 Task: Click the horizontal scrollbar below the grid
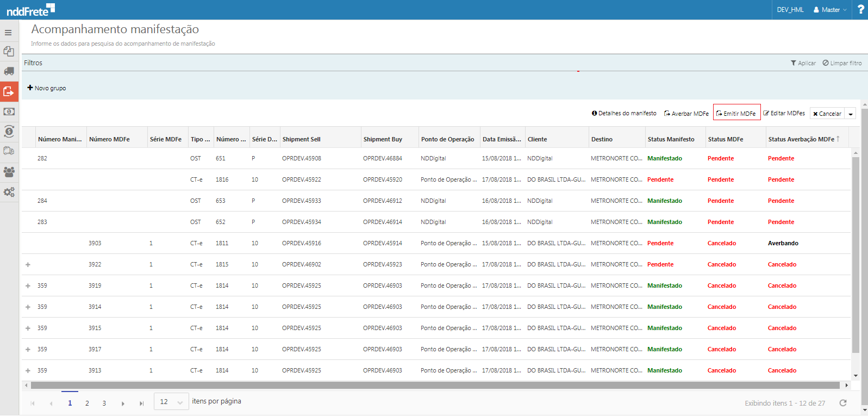click(435, 386)
